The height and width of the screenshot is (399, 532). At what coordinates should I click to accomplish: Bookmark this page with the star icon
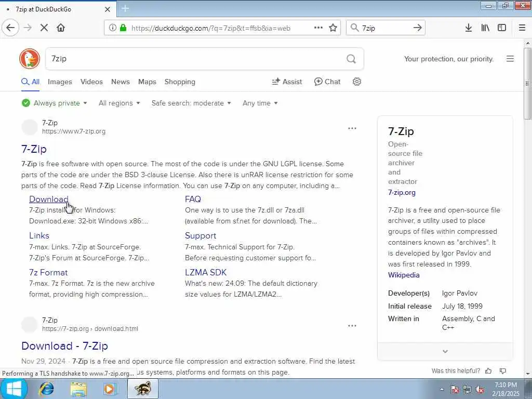click(x=333, y=28)
